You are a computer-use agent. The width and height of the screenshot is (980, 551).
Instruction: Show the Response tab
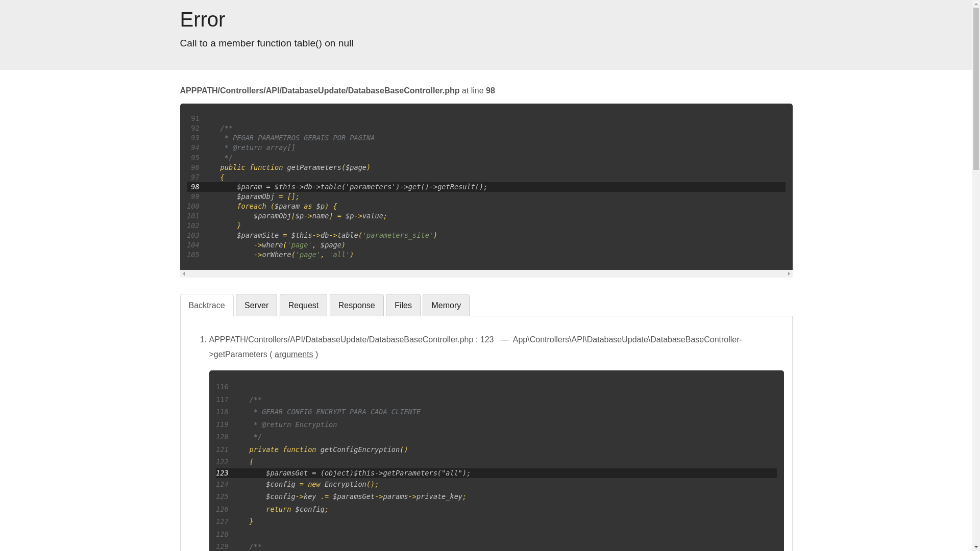tap(356, 305)
